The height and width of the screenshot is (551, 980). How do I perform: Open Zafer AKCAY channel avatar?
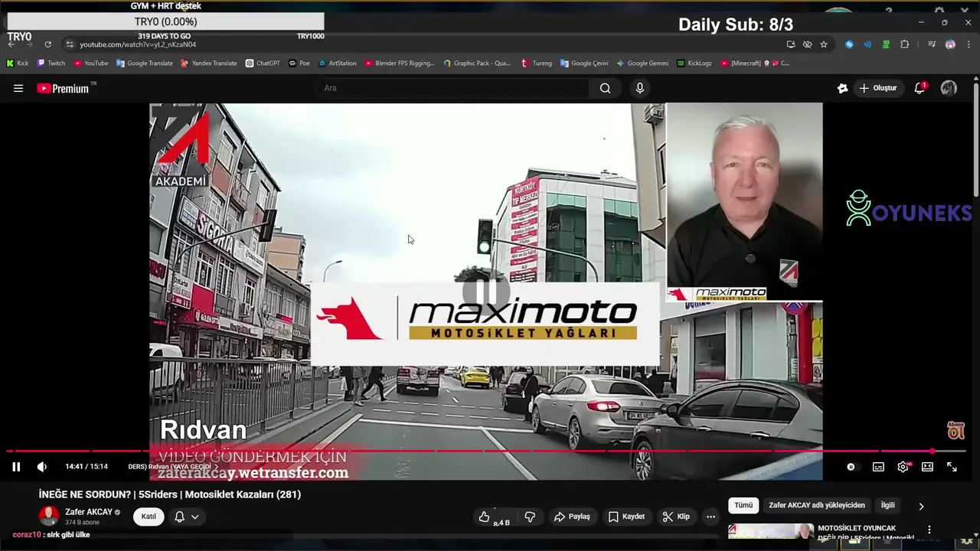coord(49,516)
